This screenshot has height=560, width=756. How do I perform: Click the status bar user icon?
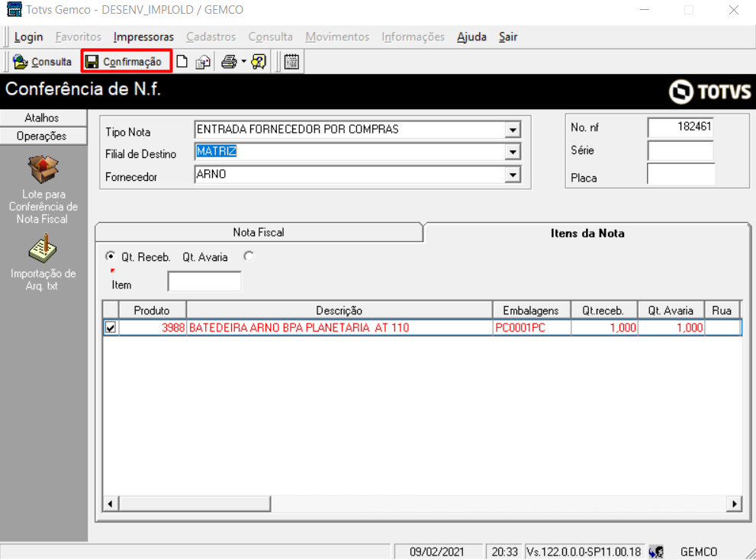point(656,552)
